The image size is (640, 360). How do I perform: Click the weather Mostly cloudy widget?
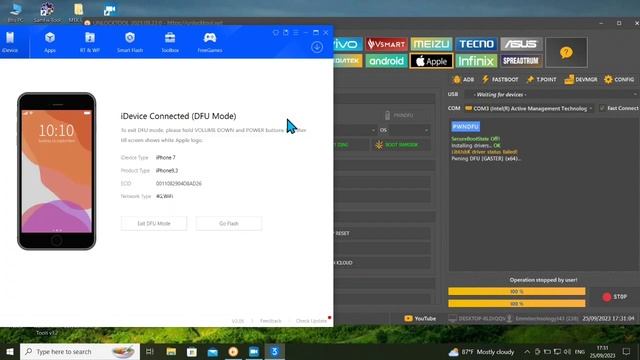pos(481,352)
